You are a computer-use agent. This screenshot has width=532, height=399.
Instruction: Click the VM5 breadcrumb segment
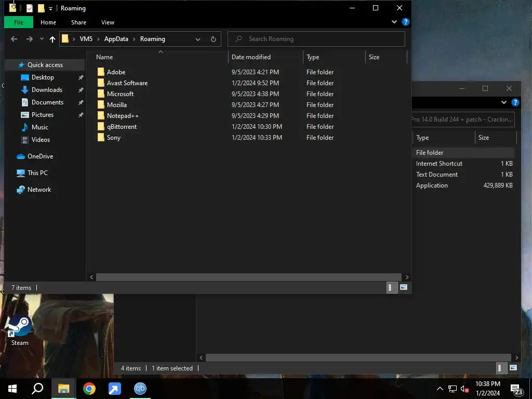(x=86, y=39)
